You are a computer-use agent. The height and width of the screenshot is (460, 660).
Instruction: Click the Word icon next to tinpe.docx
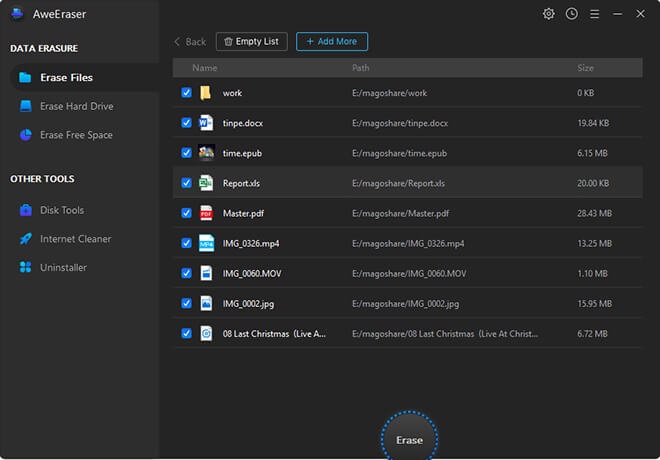[206, 123]
